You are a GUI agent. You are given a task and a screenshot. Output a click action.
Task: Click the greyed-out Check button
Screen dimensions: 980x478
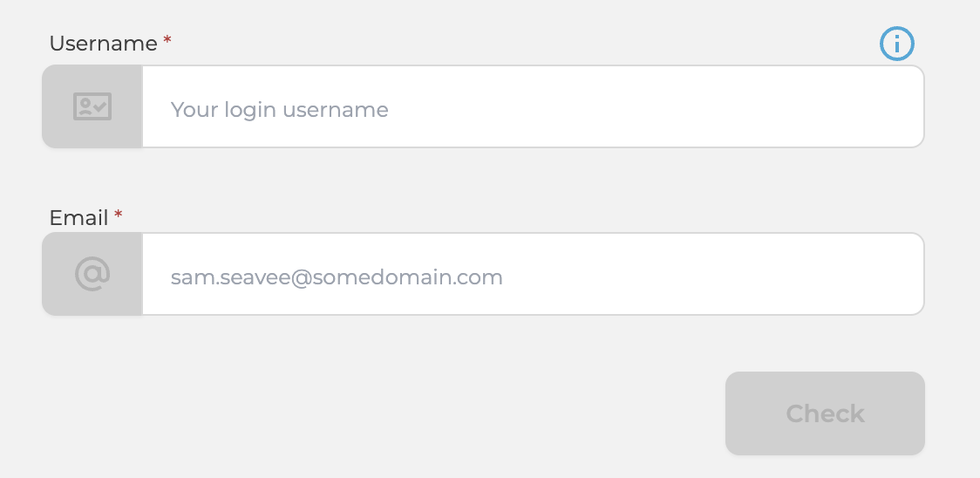click(825, 413)
